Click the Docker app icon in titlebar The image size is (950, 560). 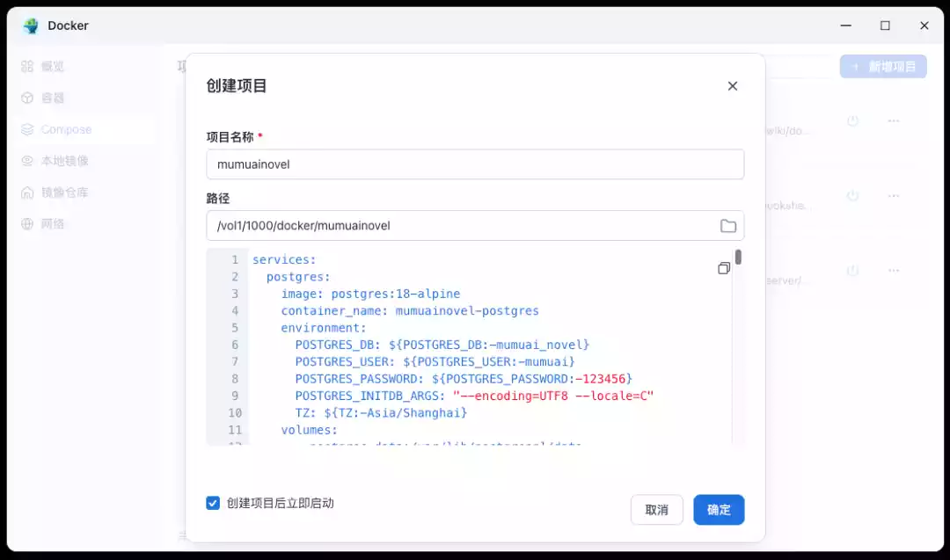(x=33, y=25)
